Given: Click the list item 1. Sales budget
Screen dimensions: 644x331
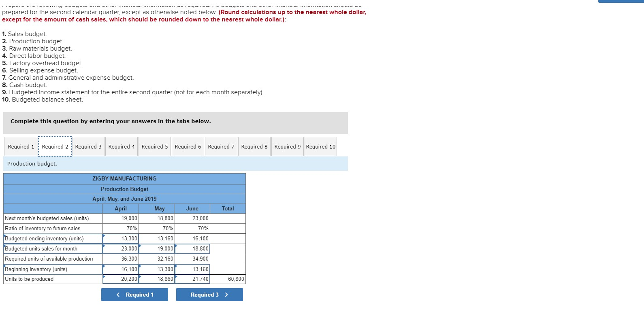Looking at the screenshot, I should point(24,34).
